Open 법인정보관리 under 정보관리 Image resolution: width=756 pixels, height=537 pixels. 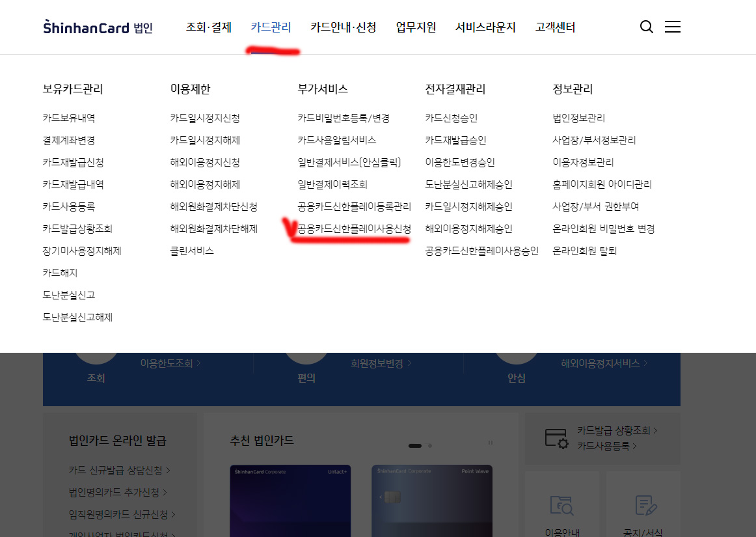(578, 118)
